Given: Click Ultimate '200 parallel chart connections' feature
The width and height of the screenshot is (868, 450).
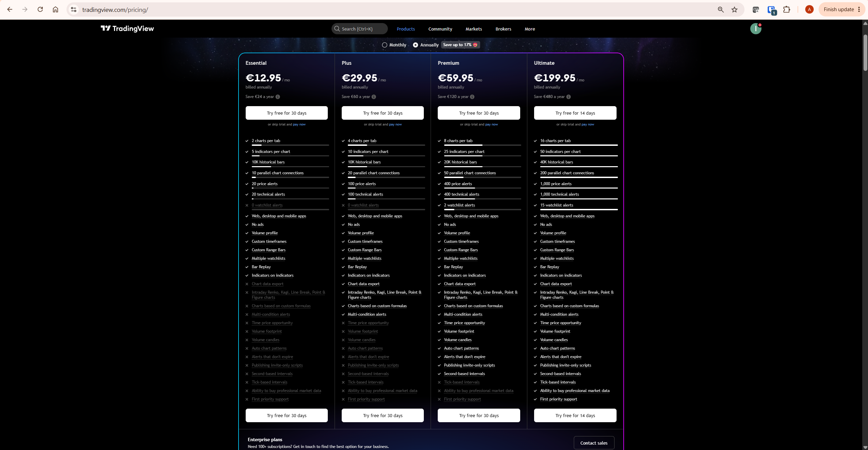Looking at the screenshot, I should (567, 173).
